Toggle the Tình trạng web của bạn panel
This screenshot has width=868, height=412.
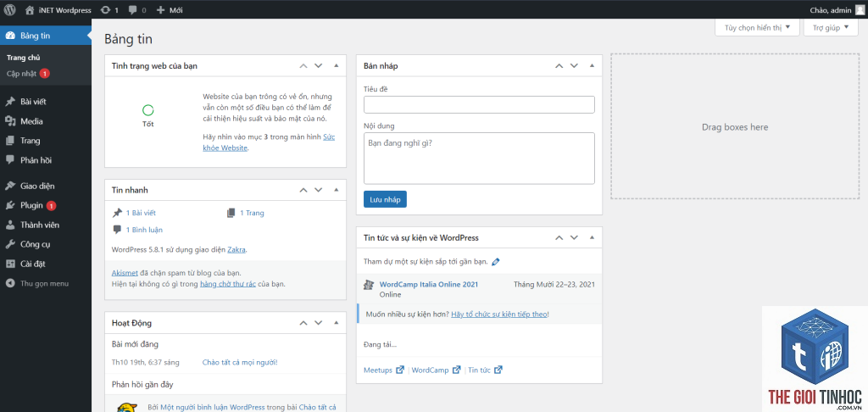point(336,65)
